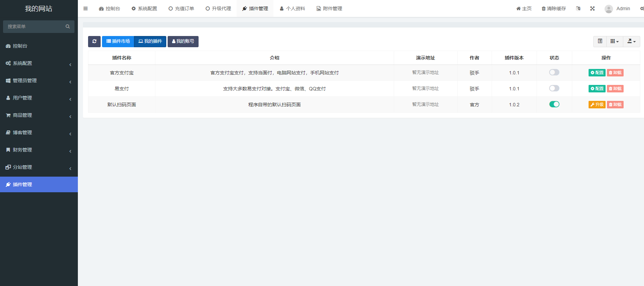The image size is (644, 286).
Task: Focus the 搜索菜单 search field
Action: pyautogui.click(x=34, y=26)
